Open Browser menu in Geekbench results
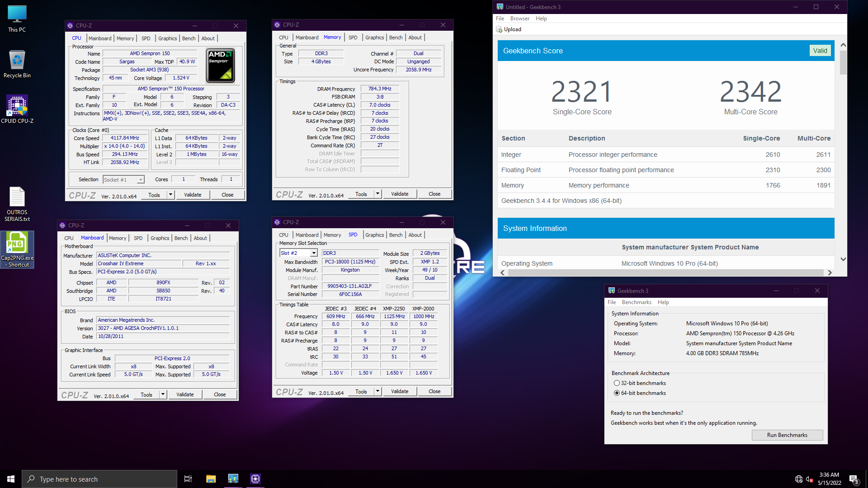This screenshot has width=868, height=488. click(519, 19)
